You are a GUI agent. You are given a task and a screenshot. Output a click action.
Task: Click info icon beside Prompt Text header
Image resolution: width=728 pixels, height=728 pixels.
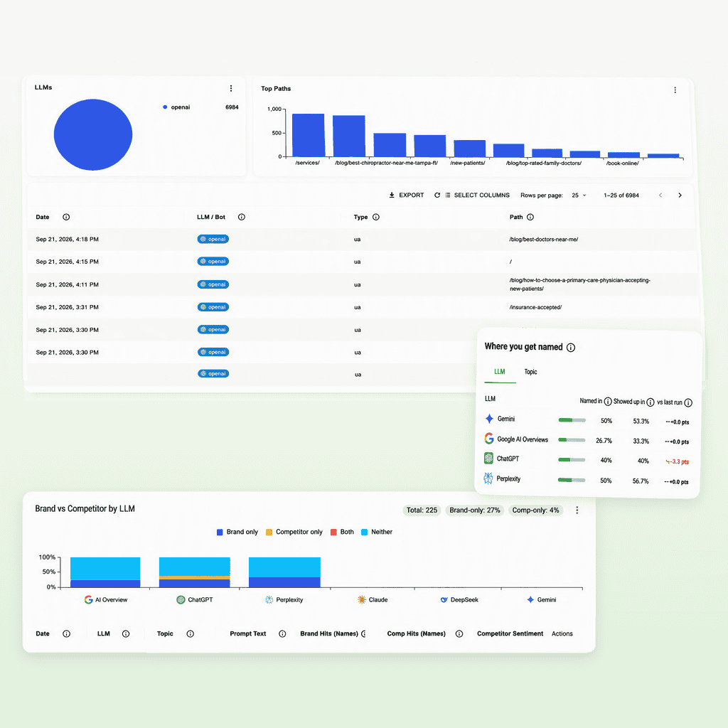[x=282, y=633]
